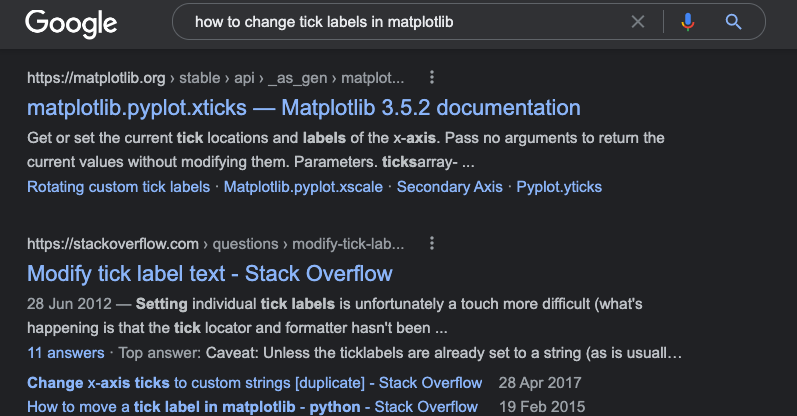The width and height of the screenshot is (797, 416).
Task: Click the matplotlib.pyplot.xticks result snippet text
Action: (345, 149)
